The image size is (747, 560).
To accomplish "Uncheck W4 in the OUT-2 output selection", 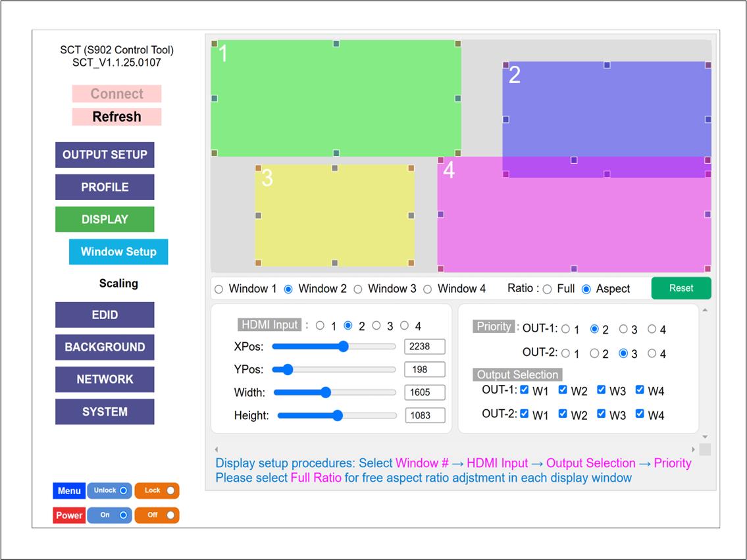I will tap(640, 414).
